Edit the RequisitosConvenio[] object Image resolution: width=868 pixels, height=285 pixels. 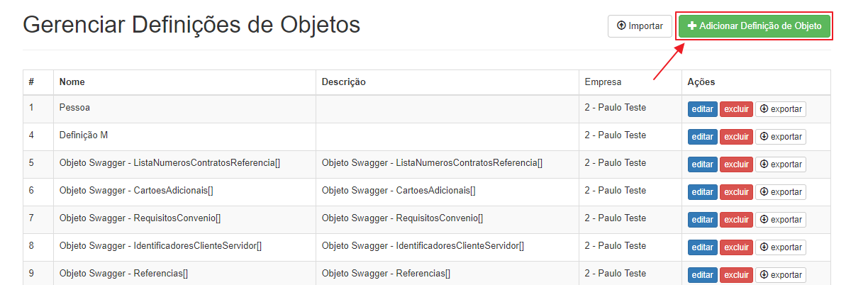703,220
